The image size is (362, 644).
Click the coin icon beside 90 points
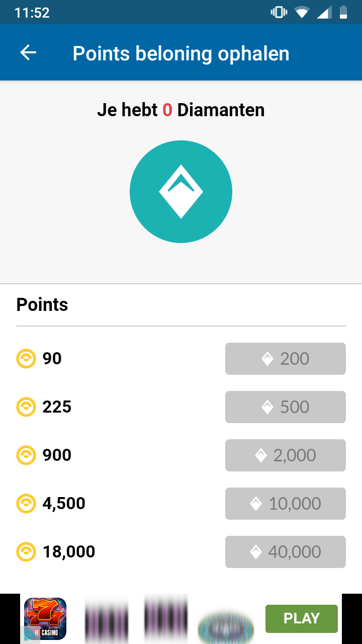coord(26,359)
